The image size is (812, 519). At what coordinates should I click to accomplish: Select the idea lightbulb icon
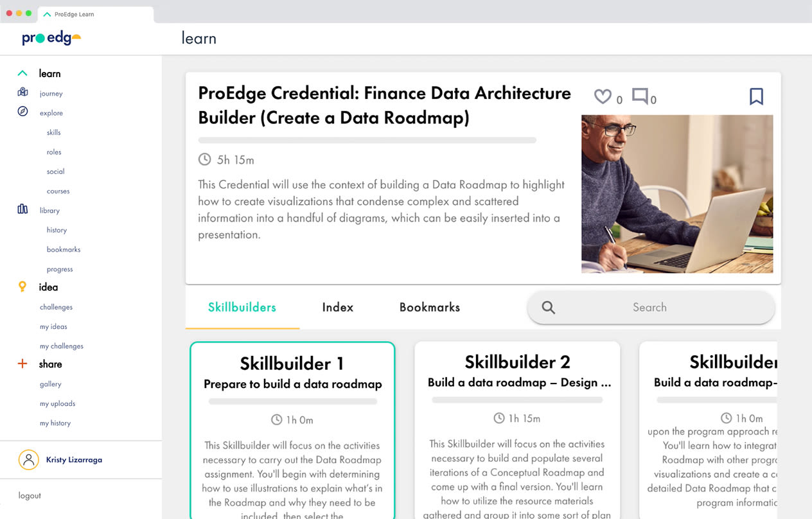tap(23, 286)
